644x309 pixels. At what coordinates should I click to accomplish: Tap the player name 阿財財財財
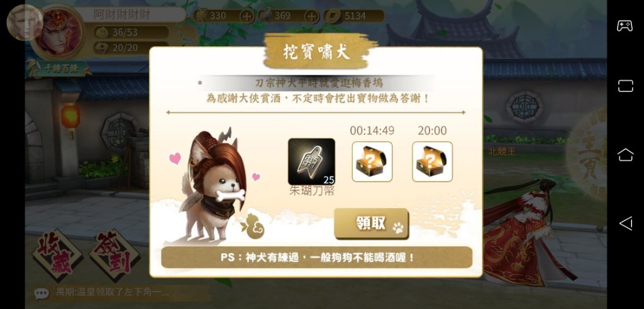tap(122, 15)
